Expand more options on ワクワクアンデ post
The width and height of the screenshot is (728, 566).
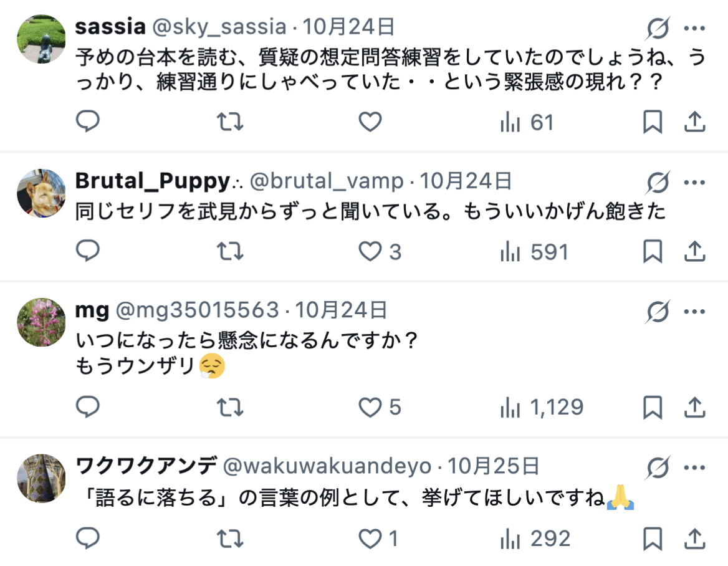694,466
